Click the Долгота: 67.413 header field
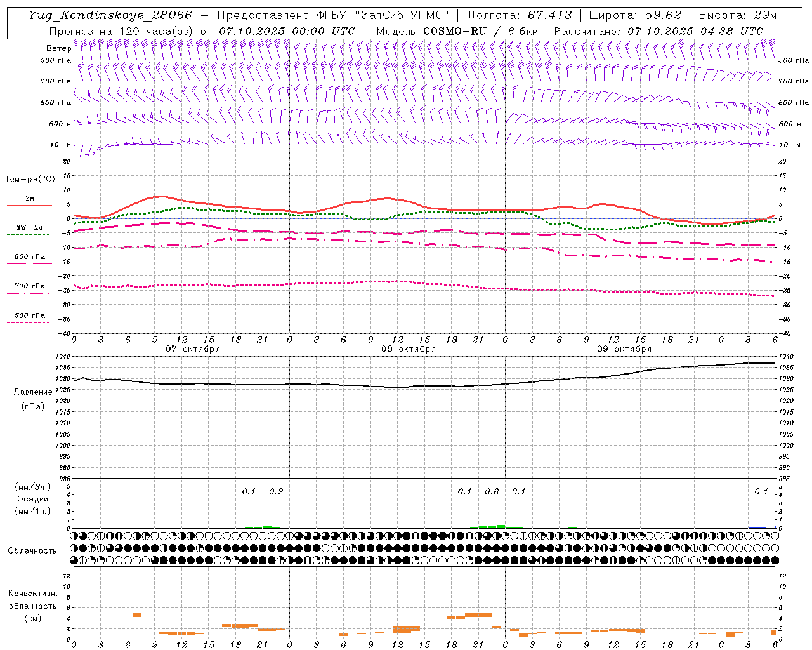The image size is (812, 650). tap(519, 15)
